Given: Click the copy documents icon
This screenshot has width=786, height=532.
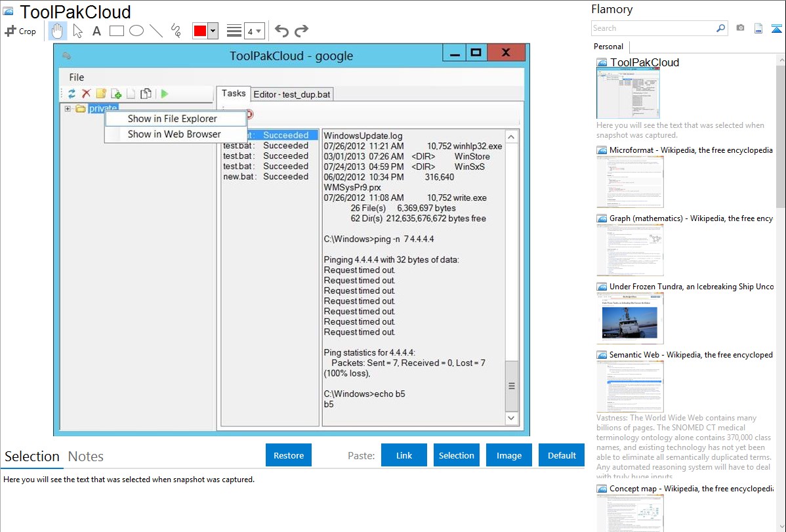Looking at the screenshot, I should [x=146, y=94].
